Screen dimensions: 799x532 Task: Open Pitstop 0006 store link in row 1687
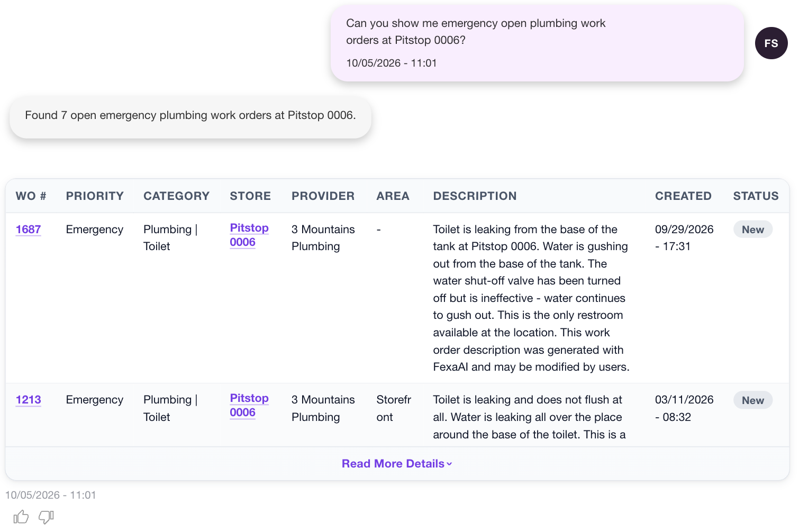(249, 235)
